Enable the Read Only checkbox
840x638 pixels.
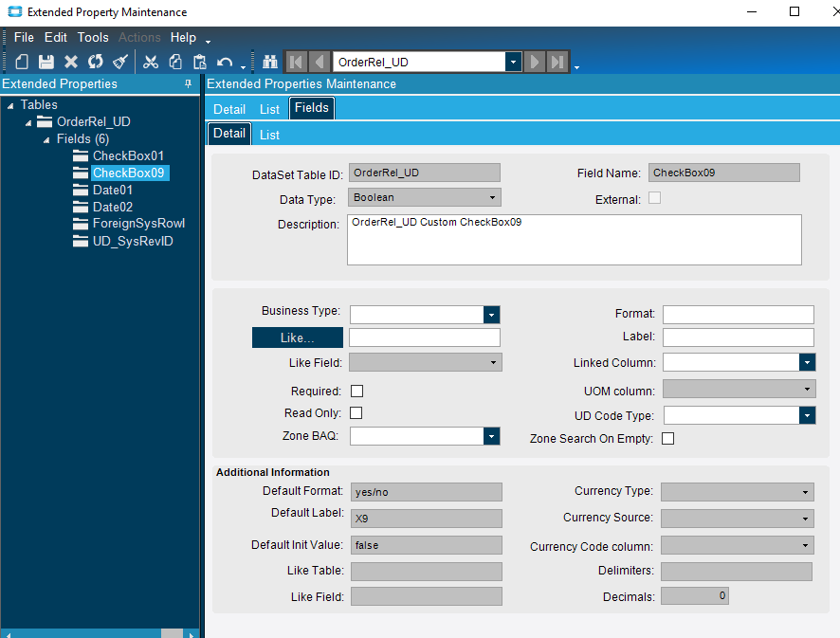[x=356, y=413]
